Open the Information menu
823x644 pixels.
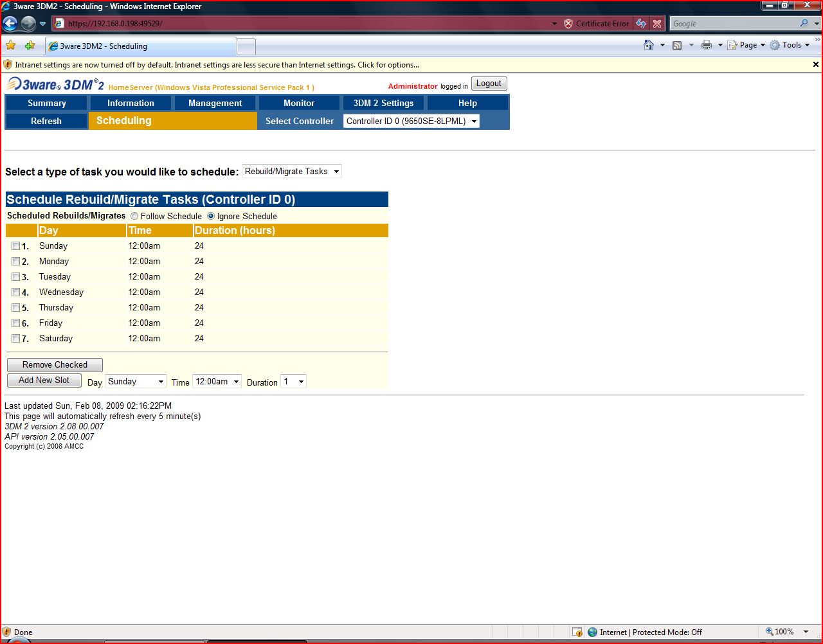tap(131, 103)
